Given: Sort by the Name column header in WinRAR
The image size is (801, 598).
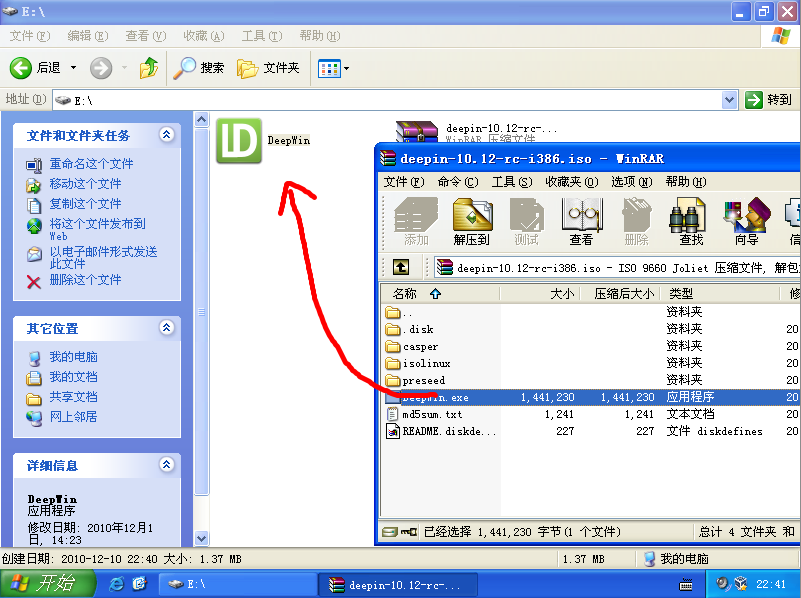Looking at the screenshot, I should click(440, 294).
